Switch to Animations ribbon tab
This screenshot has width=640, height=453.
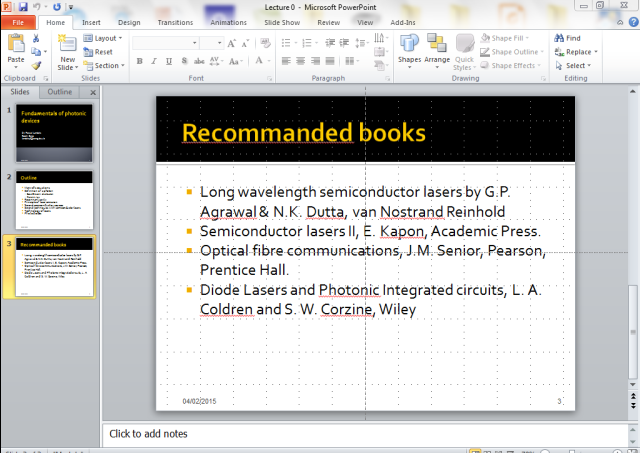click(228, 22)
